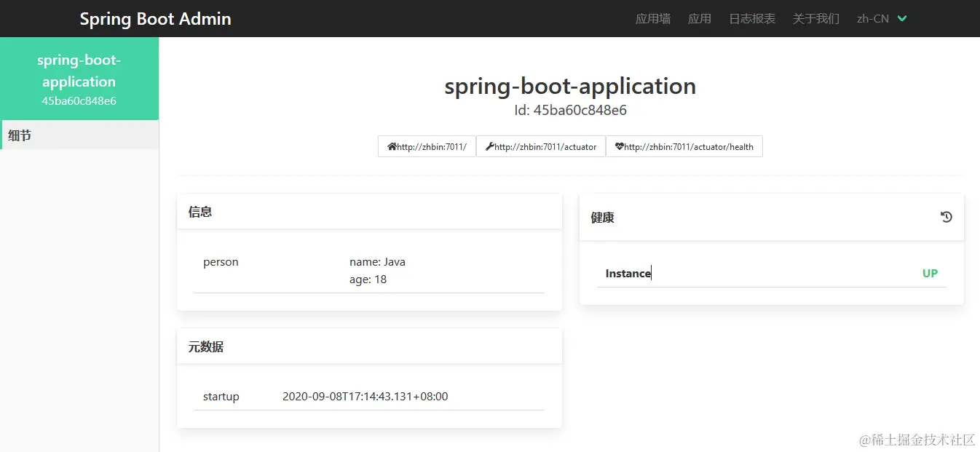980x452 pixels.
Task: Click the 'Id: 45ba60c848e6' subtitle
Action: click(x=570, y=111)
